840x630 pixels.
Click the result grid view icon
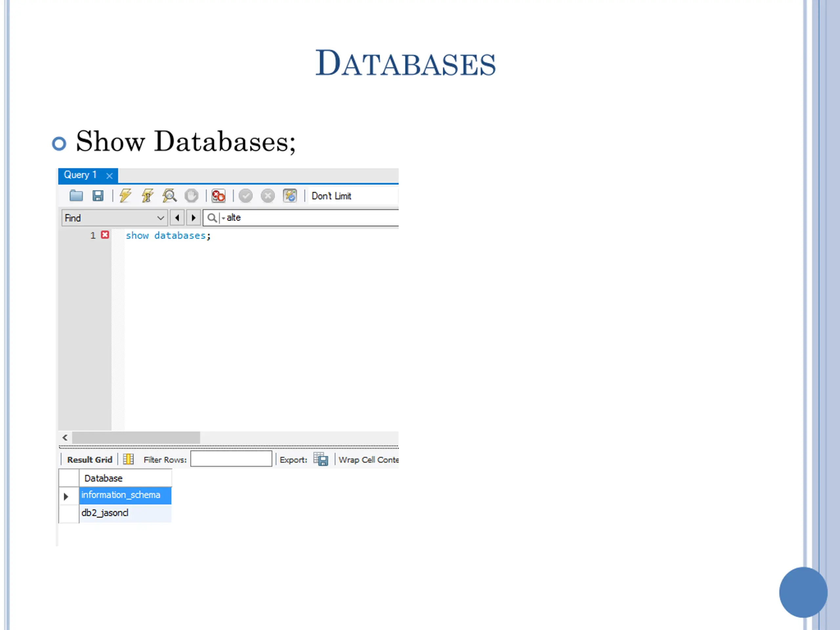click(x=128, y=459)
